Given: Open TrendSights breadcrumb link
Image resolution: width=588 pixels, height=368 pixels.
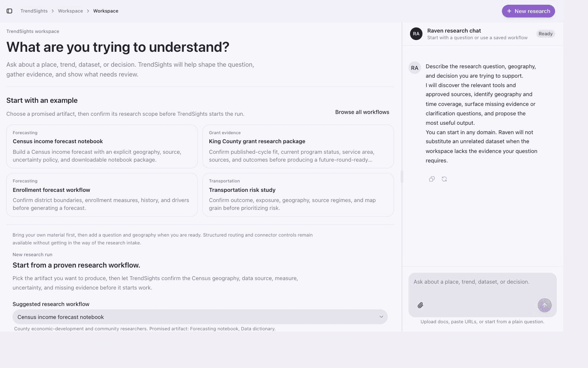Looking at the screenshot, I should 34,11.
